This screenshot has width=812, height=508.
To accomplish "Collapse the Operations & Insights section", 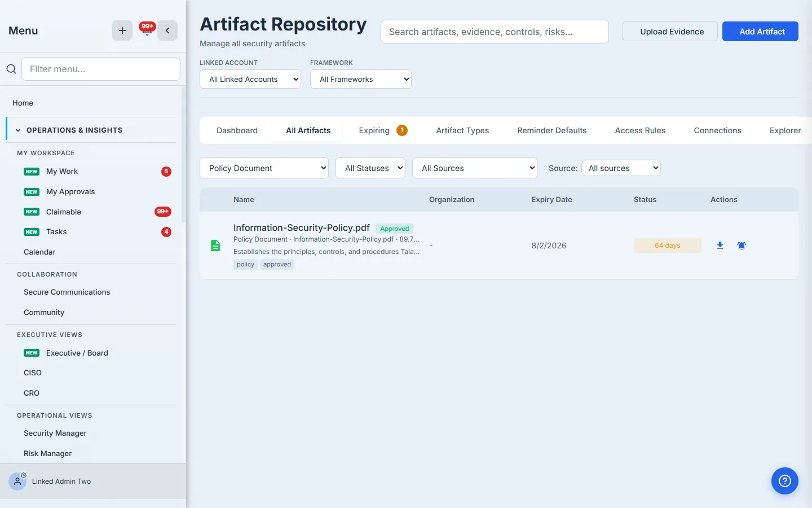I will (91, 130).
